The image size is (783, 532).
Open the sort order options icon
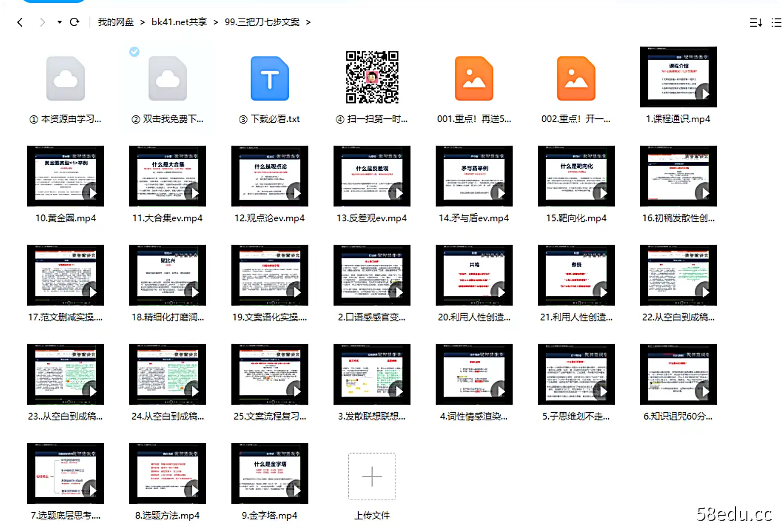[x=756, y=23]
